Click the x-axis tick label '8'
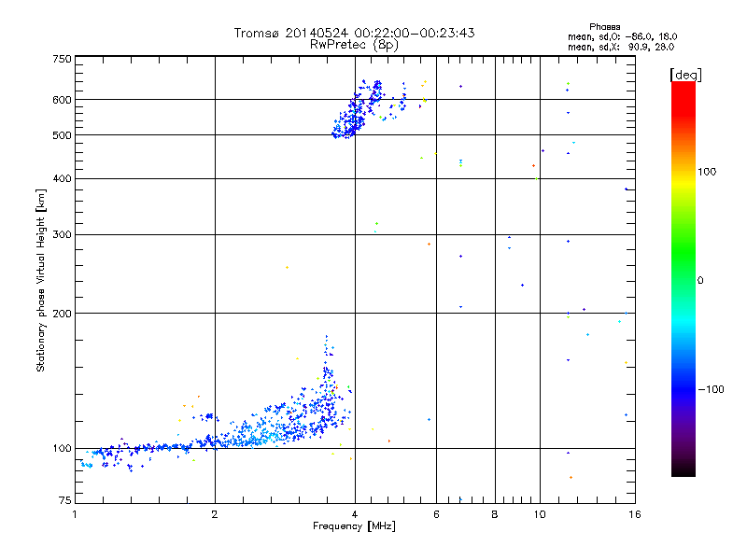Image resolution: width=747 pixels, height=560 pixels. (x=495, y=514)
